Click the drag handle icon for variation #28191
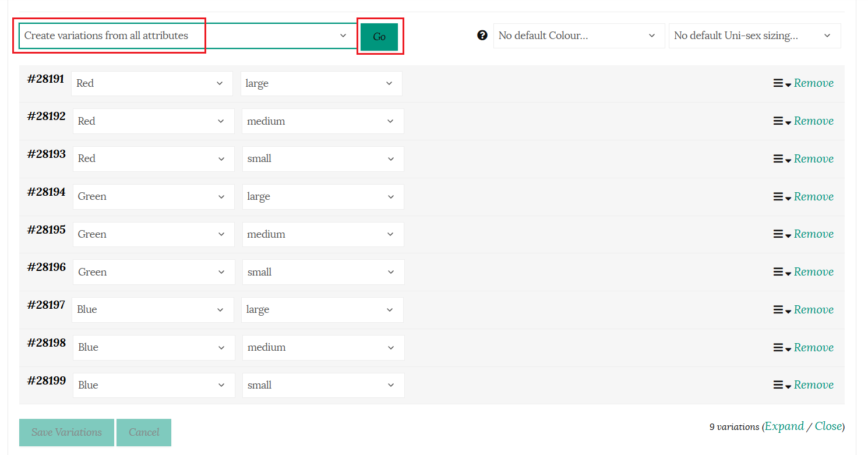Viewport: 868px width, 455px height. (x=778, y=83)
